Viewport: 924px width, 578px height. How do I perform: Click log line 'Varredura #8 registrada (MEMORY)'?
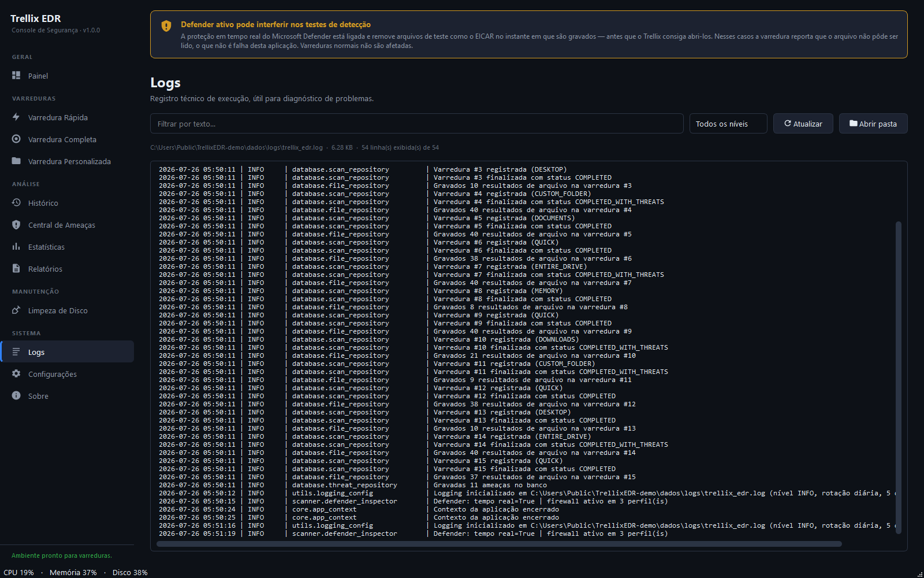click(498, 291)
